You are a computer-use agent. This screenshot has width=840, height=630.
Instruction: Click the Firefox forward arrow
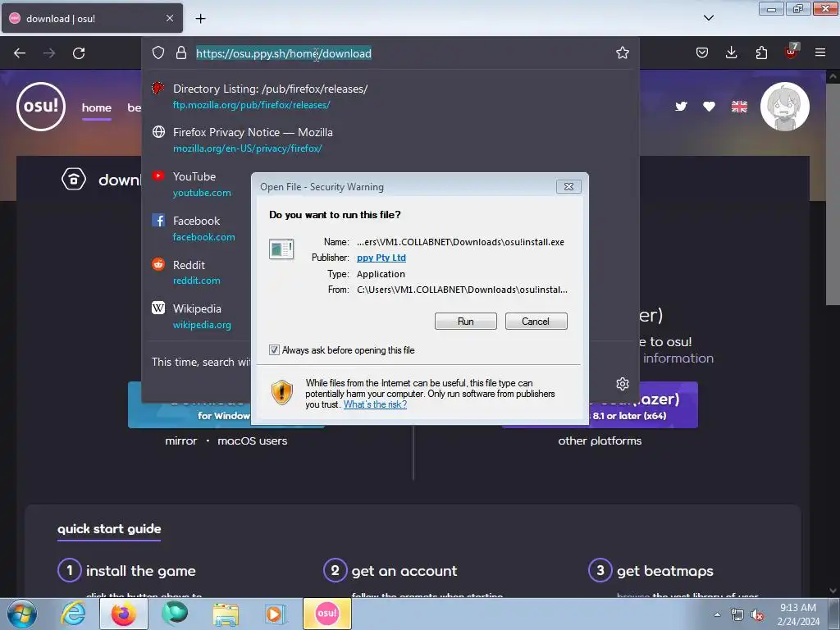click(x=49, y=53)
